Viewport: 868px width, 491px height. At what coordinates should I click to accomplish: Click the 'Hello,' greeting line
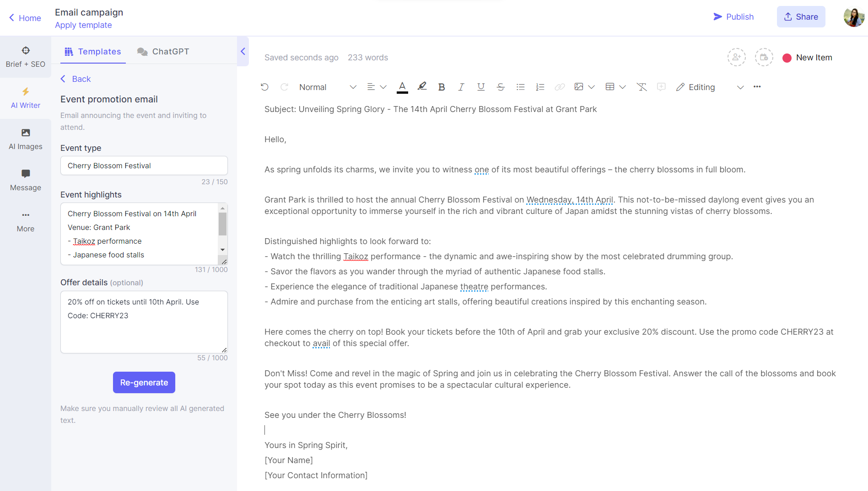tap(275, 139)
